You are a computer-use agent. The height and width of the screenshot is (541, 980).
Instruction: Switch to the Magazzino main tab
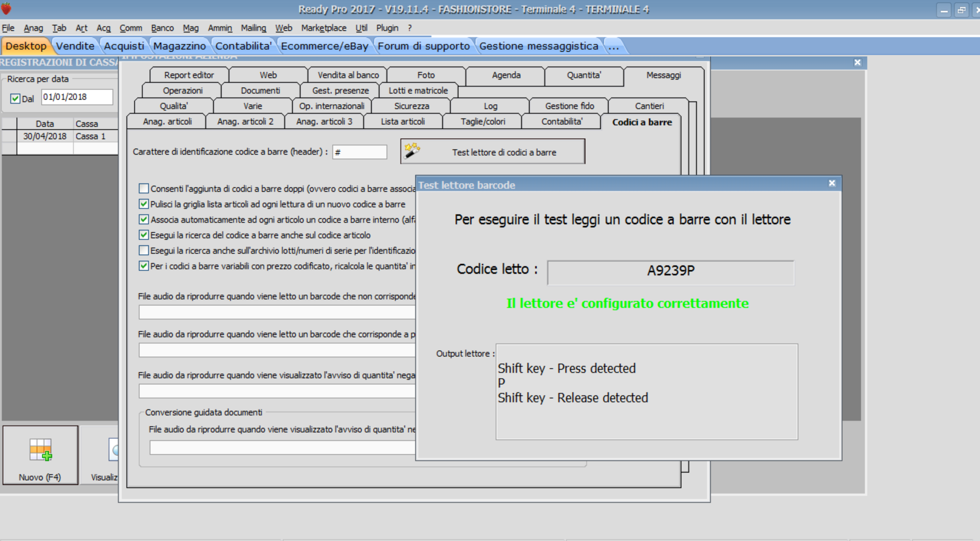click(x=180, y=46)
